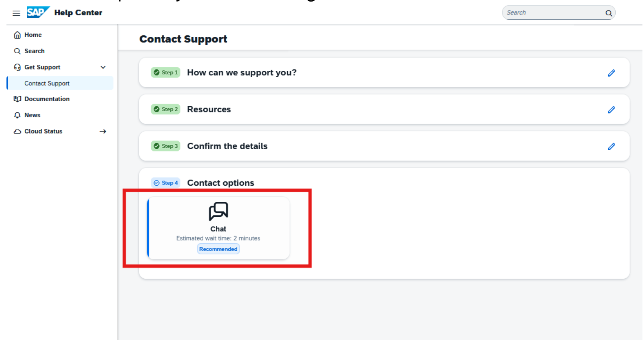
Task: Click the Cloud Status cloud icon
Action: tap(17, 132)
